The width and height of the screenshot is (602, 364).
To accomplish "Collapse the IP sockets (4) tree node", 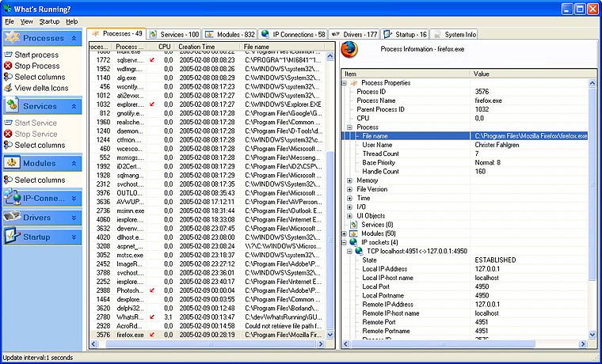I will [x=345, y=242].
